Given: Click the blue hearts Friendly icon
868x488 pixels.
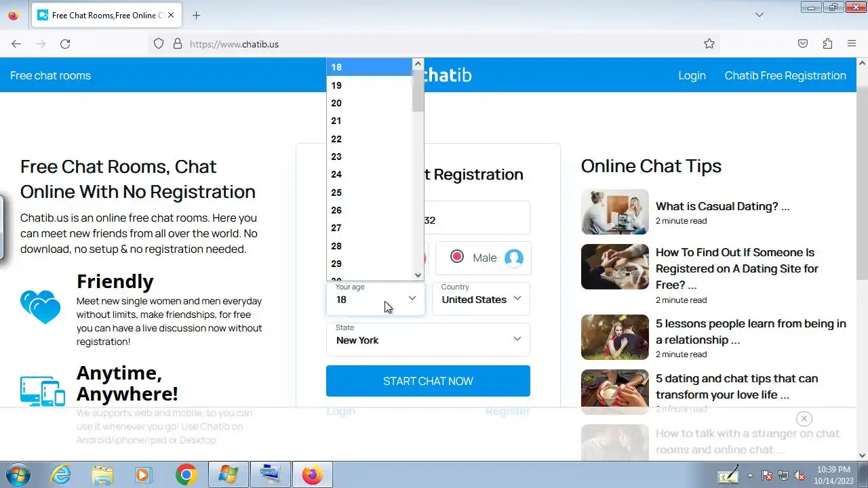Looking at the screenshot, I should (41, 307).
